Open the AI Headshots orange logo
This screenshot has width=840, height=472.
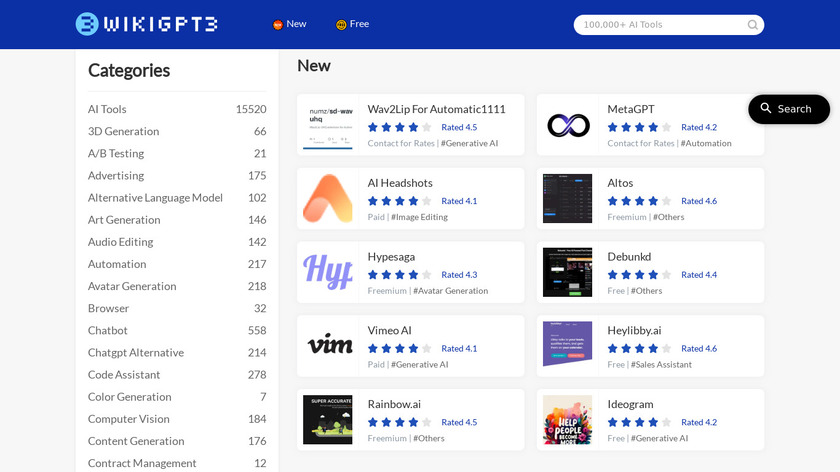328,199
